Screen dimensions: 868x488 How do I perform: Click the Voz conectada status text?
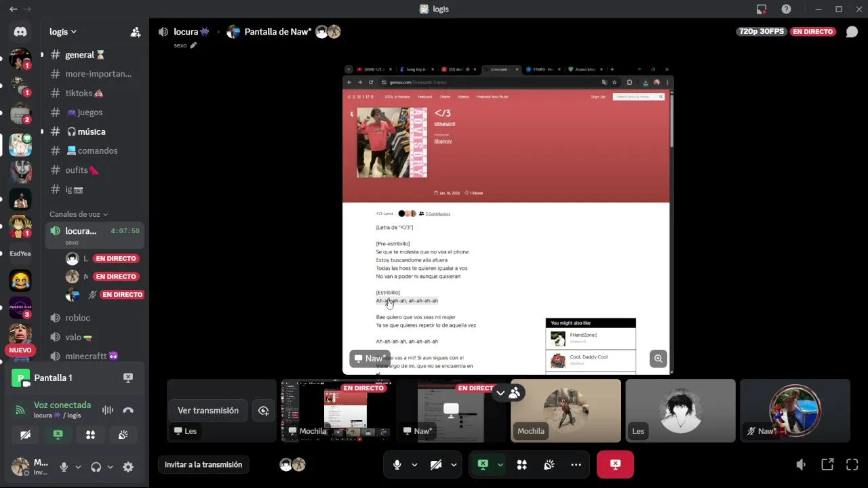[62, 405]
